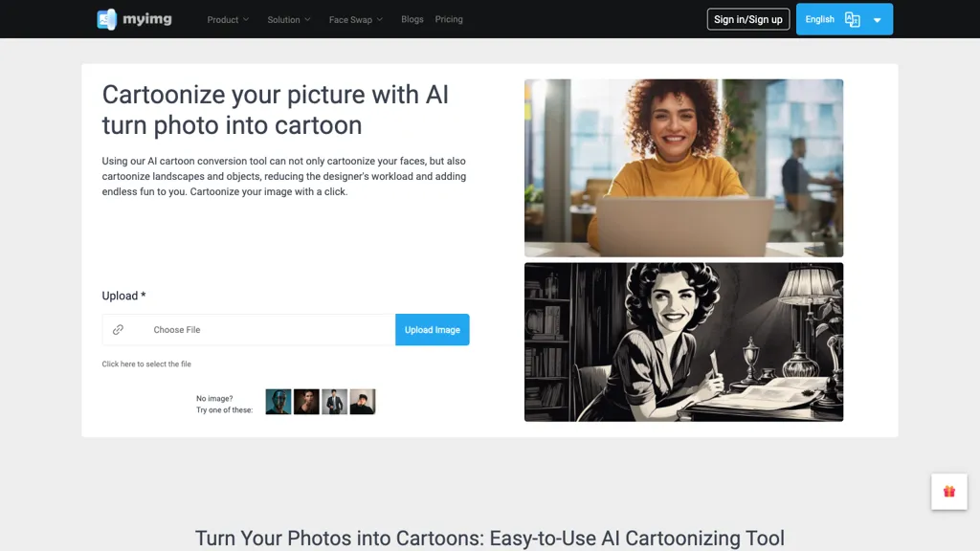Click the Choose File input field
The image size is (980, 551).
coord(249,330)
